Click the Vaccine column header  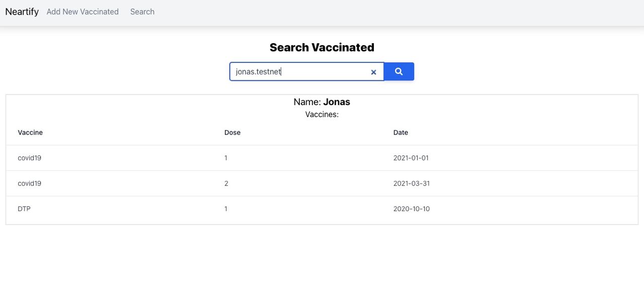30,133
